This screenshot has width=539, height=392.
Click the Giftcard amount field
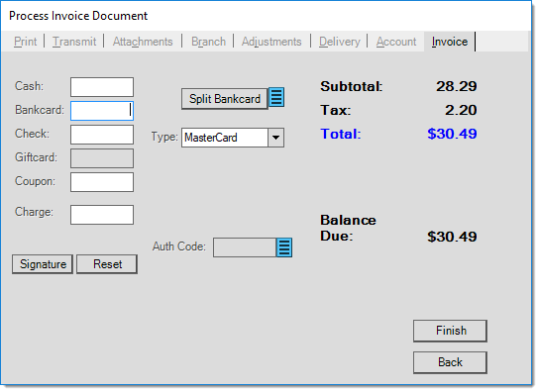coord(102,158)
